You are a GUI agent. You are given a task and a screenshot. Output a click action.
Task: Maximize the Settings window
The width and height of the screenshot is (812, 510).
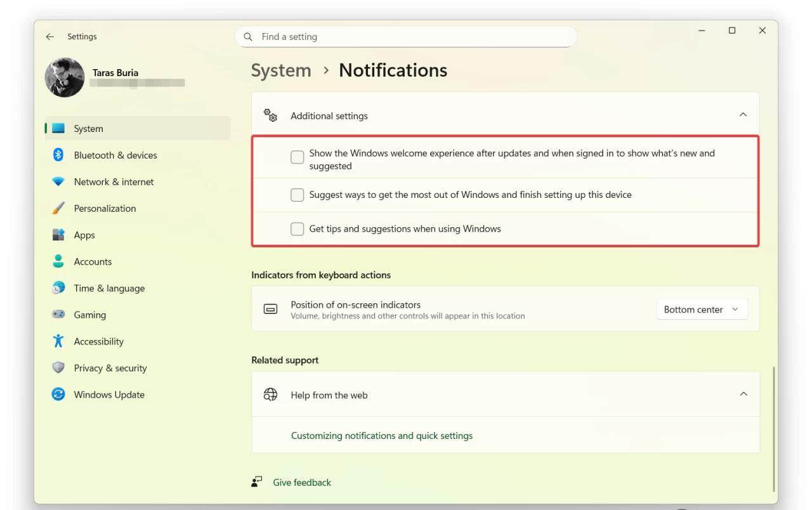(x=732, y=30)
